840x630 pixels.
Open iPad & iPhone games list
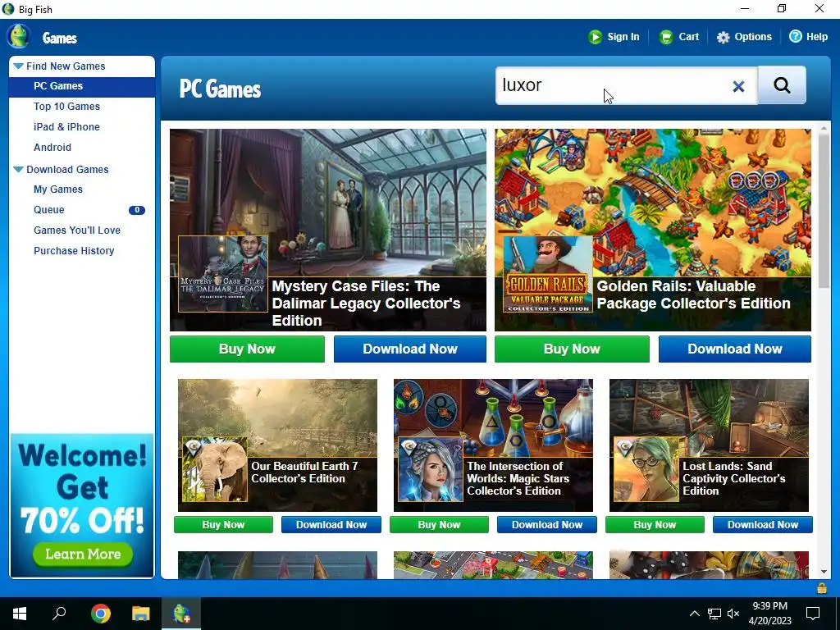point(66,127)
